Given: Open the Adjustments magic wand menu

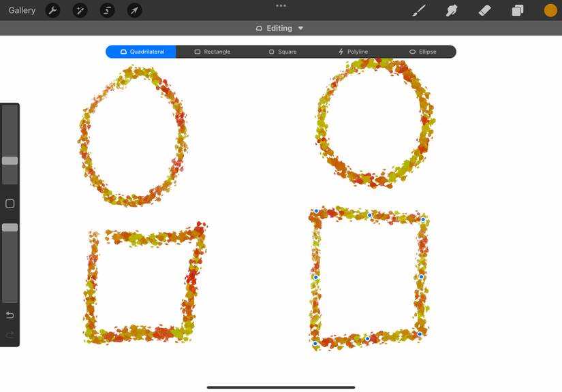Looking at the screenshot, I should point(80,10).
